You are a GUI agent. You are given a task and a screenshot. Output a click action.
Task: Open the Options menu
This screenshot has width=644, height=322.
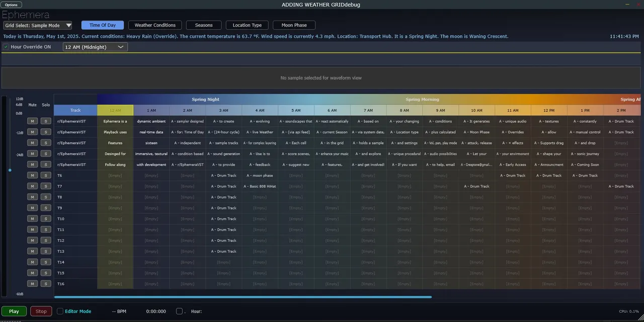pos(11,5)
